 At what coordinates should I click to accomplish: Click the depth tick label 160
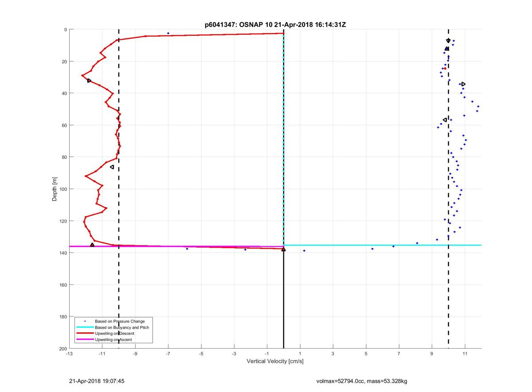click(63, 285)
